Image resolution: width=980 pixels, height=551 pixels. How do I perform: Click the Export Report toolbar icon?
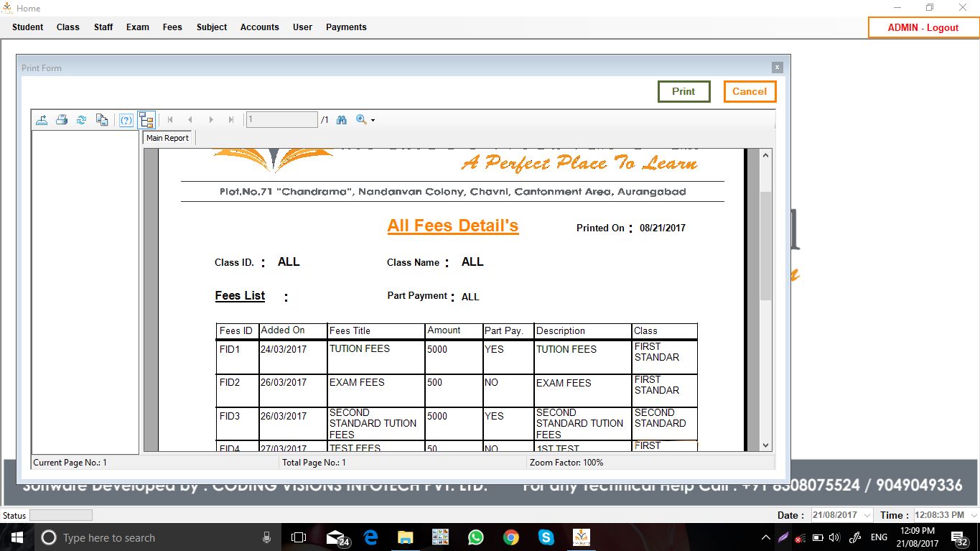(x=42, y=120)
